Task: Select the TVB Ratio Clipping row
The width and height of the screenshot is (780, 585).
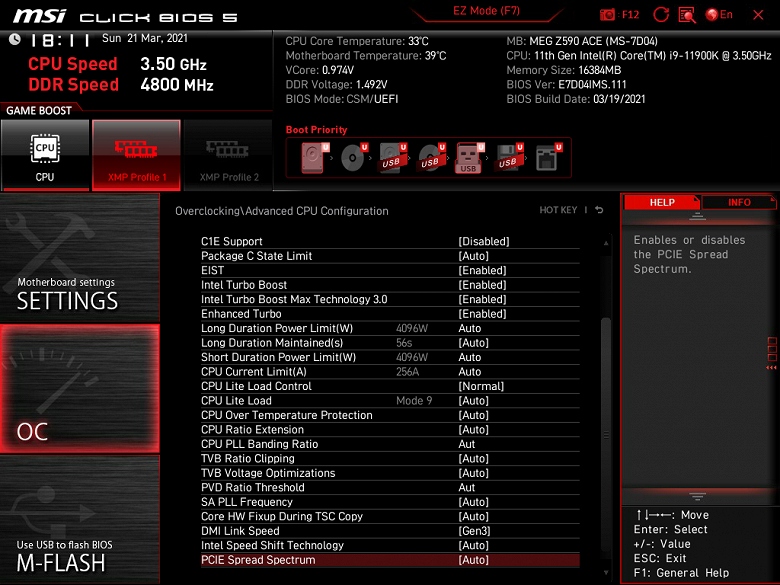Action: (x=390, y=458)
